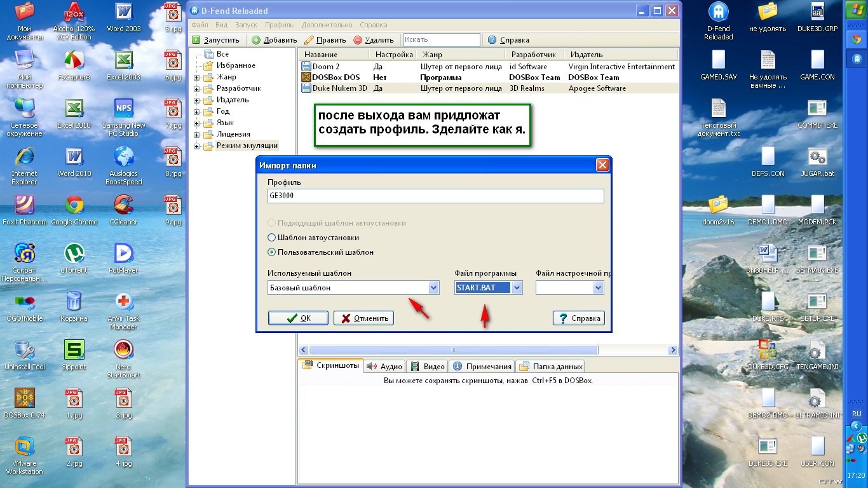Screen dimensions: 868x488
Task: Open the Файл menu
Action: point(200,25)
